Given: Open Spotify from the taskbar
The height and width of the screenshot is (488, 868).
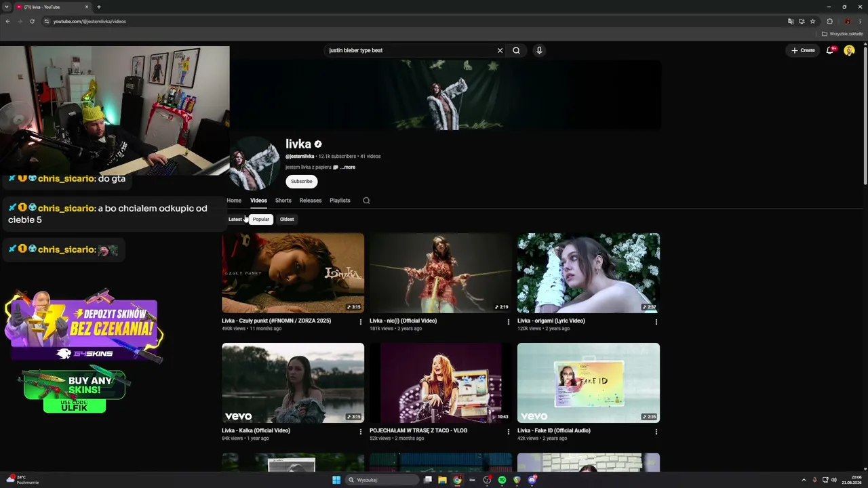Looking at the screenshot, I should click(502, 480).
